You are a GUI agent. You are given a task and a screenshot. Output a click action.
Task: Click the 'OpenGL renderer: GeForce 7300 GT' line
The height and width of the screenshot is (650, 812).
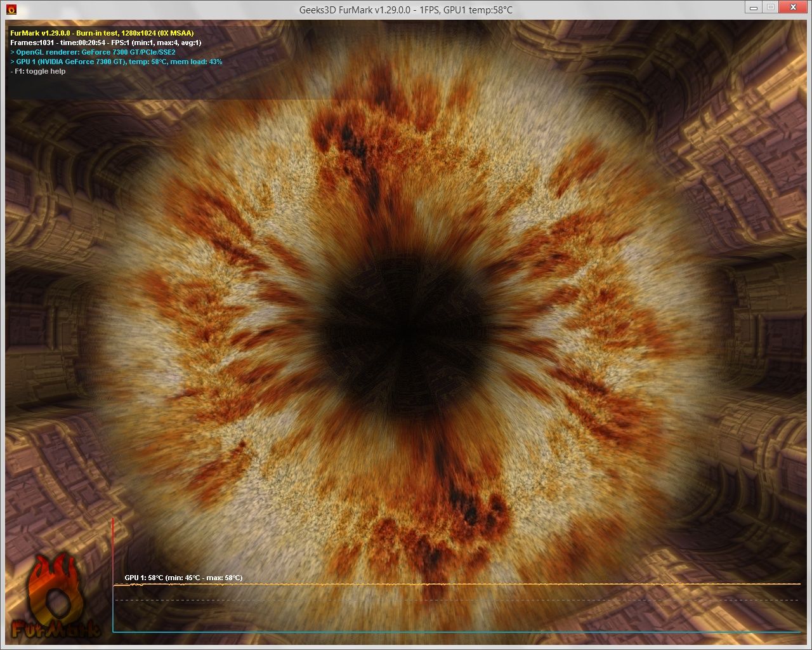(93, 52)
